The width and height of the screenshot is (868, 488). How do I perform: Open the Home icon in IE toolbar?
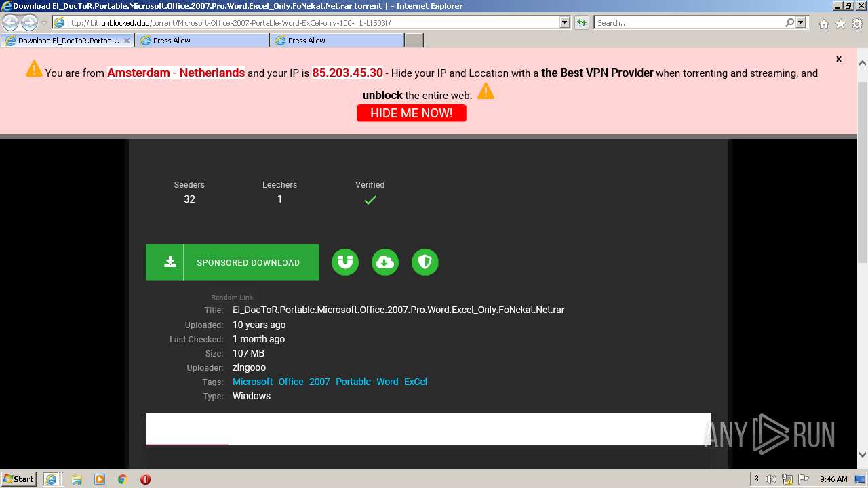pos(823,24)
